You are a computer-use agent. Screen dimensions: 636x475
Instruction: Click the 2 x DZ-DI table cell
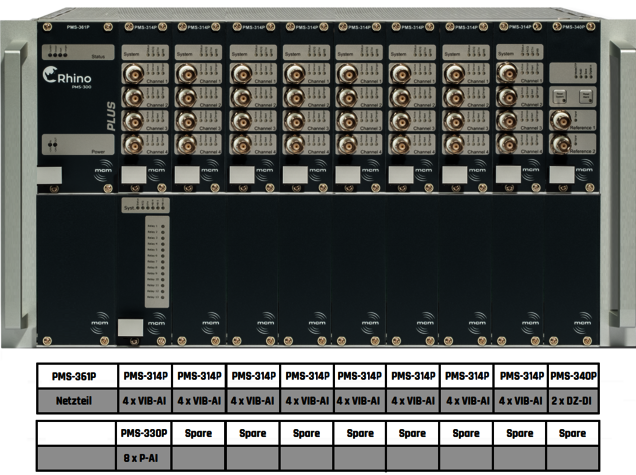coord(573,401)
